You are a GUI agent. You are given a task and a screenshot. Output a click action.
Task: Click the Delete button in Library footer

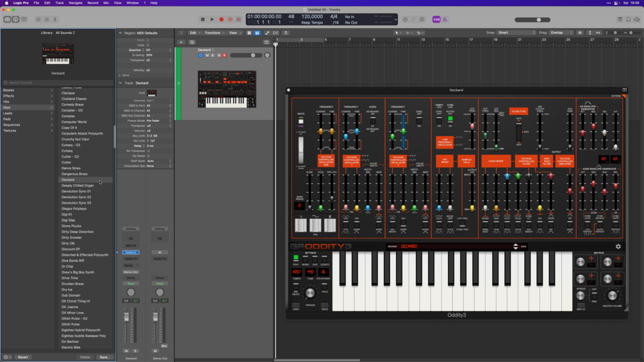click(85, 357)
